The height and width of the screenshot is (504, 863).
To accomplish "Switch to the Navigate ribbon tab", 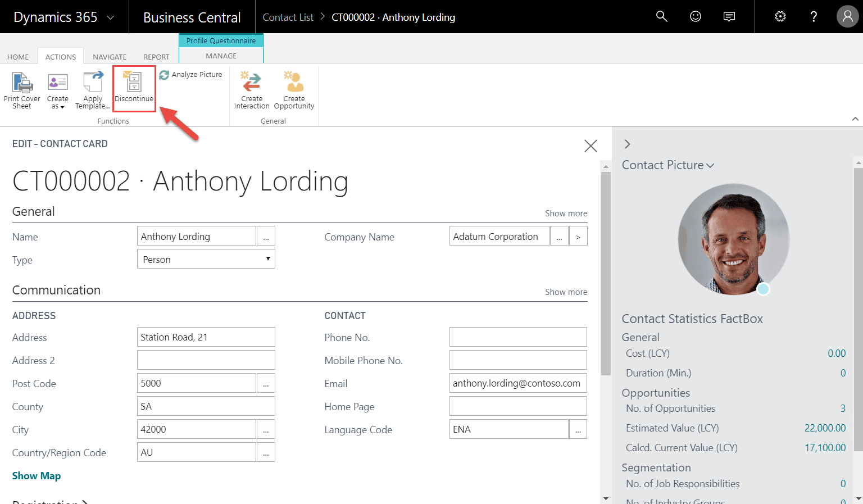I will click(110, 57).
